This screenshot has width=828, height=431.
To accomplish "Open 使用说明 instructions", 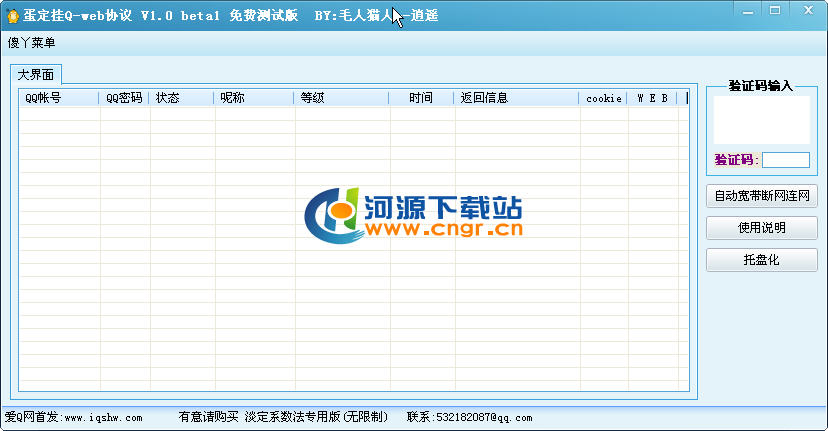I will (x=761, y=228).
